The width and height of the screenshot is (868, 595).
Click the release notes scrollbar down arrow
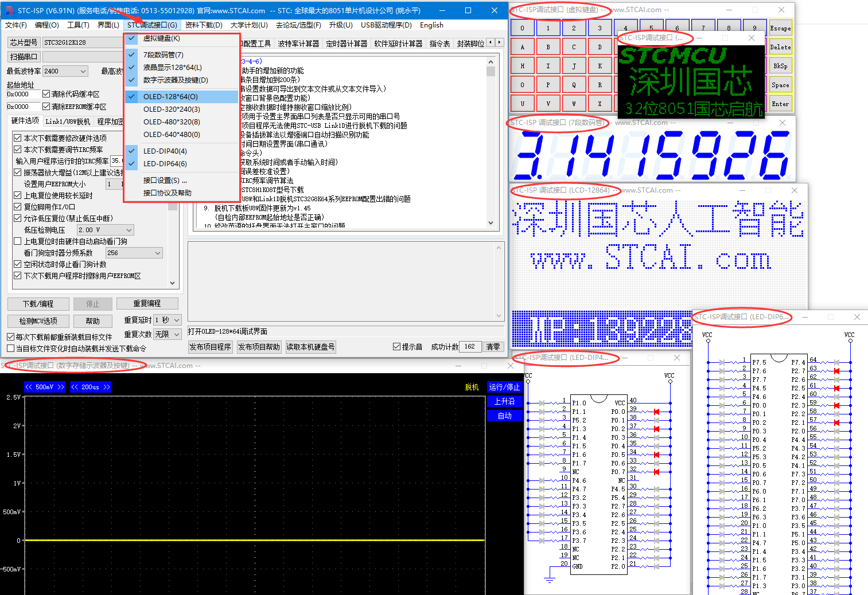coord(491,223)
